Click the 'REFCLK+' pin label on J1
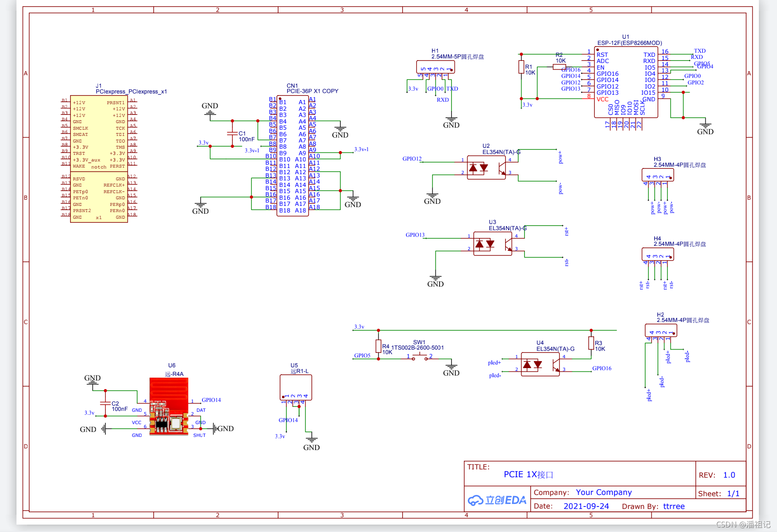 114,185
